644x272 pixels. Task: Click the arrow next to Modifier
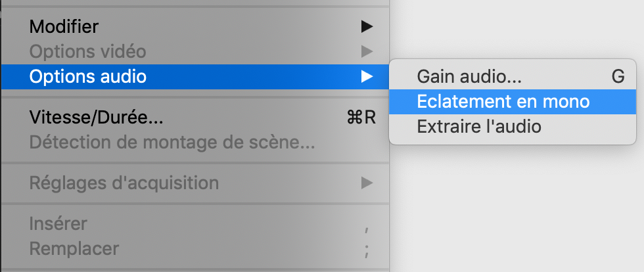coord(367,27)
